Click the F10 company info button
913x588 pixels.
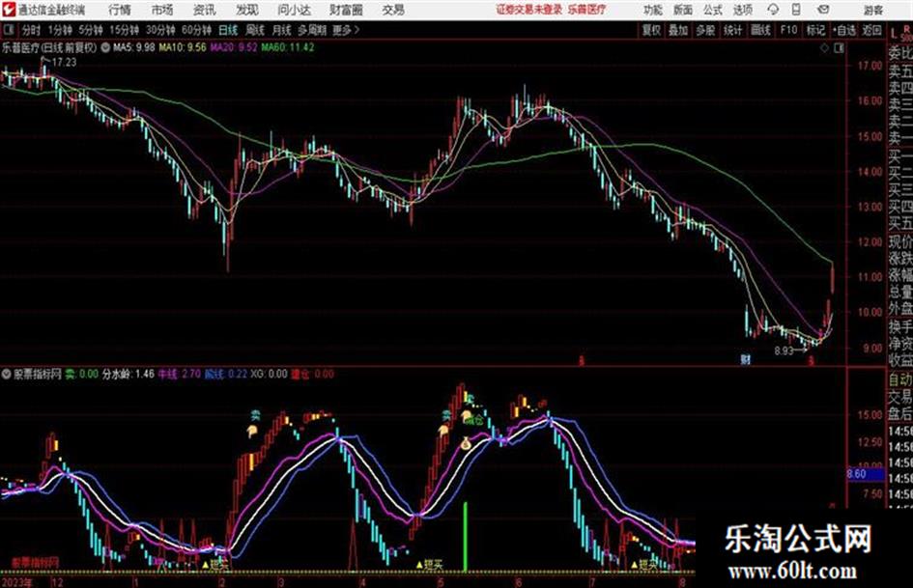pyautogui.click(x=789, y=30)
